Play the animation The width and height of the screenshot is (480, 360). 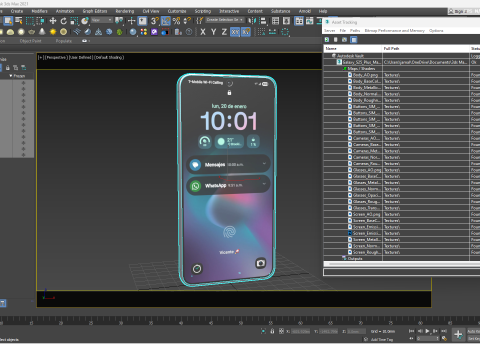427,331
